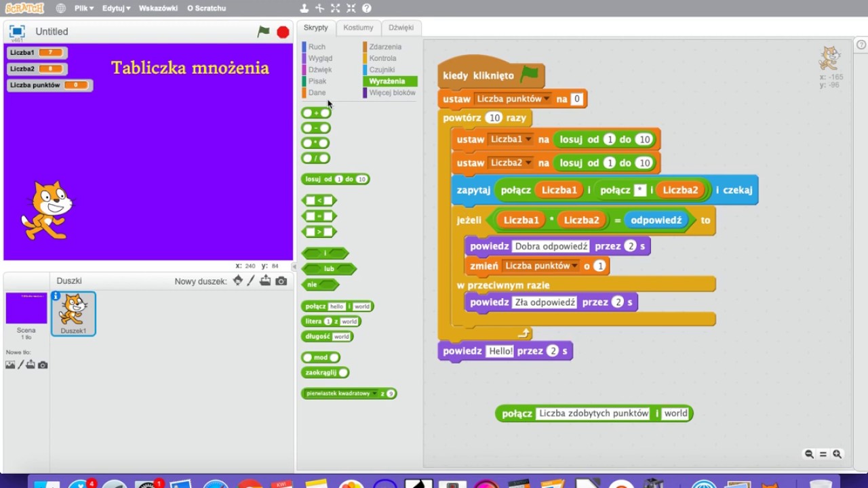Switch to the Kostiumy tab

click(358, 28)
